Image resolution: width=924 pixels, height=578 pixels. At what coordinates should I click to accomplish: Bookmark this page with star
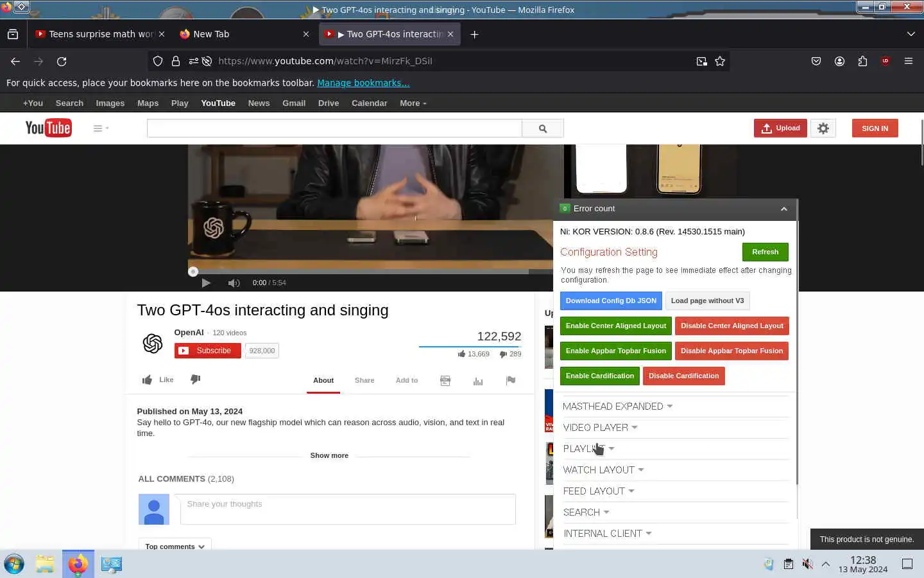720,61
